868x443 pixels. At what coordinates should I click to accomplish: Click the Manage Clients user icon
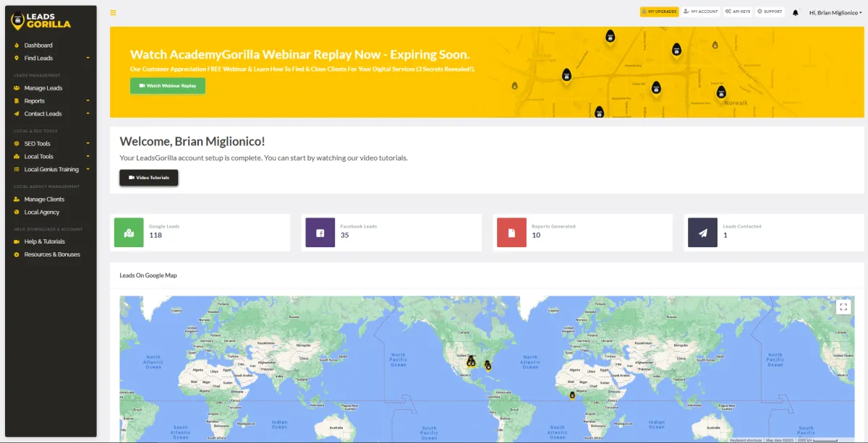click(x=17, y=199)
